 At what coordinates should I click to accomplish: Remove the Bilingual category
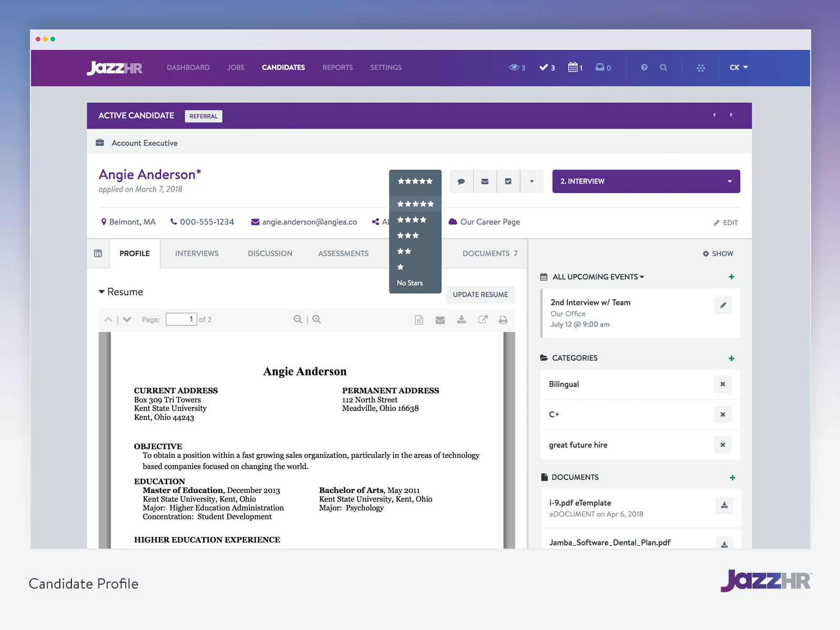pyautogui.click(x=723, y=384)
